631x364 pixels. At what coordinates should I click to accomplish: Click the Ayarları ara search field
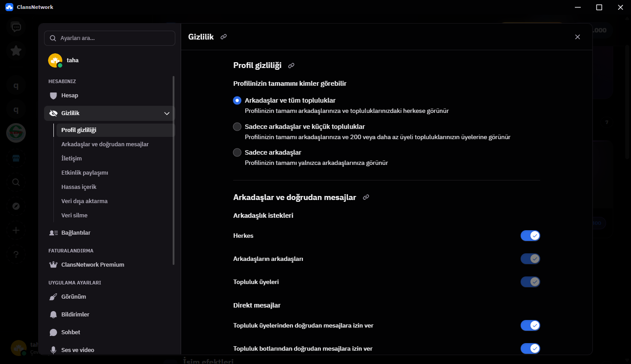[109, 38]
